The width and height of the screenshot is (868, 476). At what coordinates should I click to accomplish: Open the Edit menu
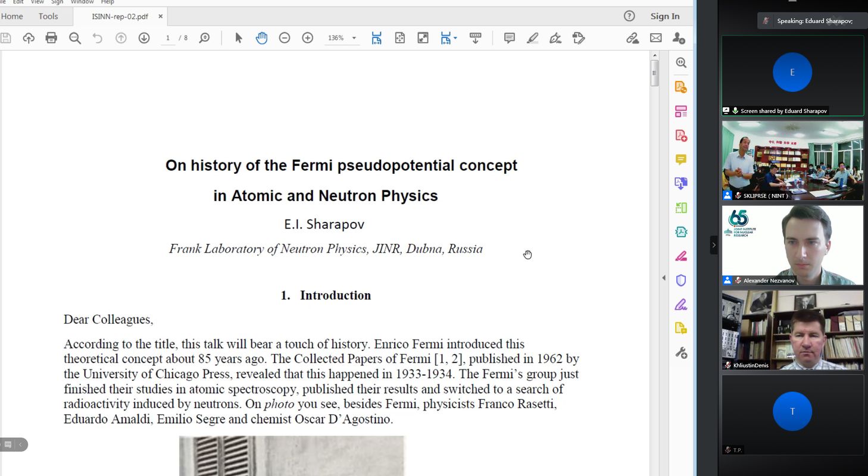tap(18, 2)
